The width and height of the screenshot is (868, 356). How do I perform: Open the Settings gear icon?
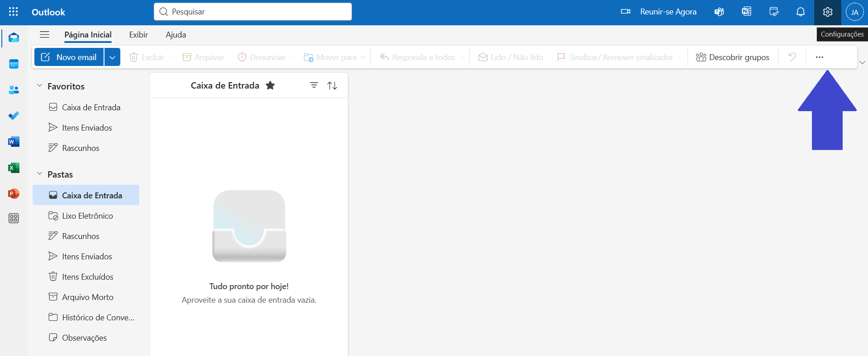(x=827, y=12)
